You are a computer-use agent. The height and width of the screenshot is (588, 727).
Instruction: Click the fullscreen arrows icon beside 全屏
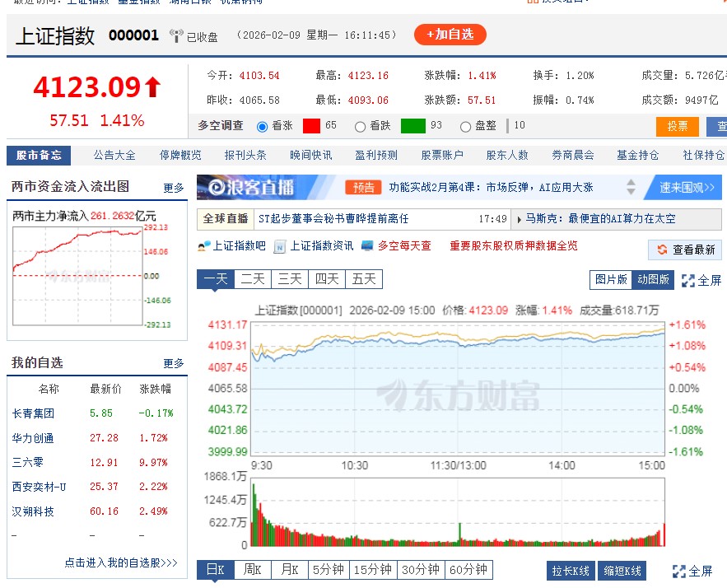(x=688, y=279)
